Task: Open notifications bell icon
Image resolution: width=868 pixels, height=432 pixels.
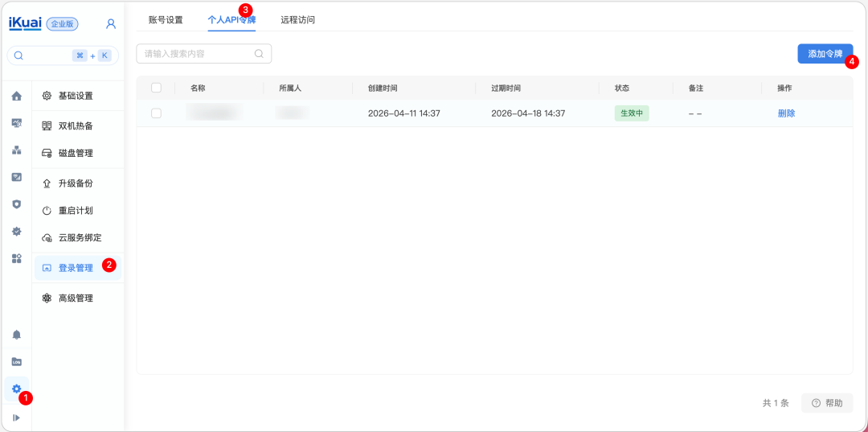Action: (x=17, y=335)
